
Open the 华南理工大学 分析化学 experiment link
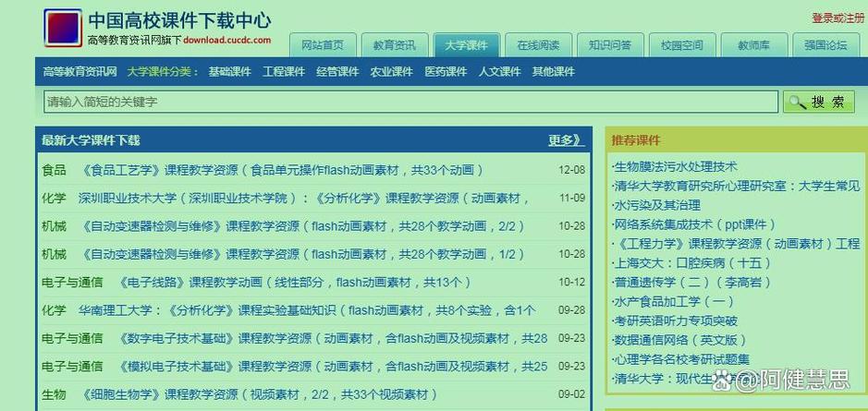307,311
